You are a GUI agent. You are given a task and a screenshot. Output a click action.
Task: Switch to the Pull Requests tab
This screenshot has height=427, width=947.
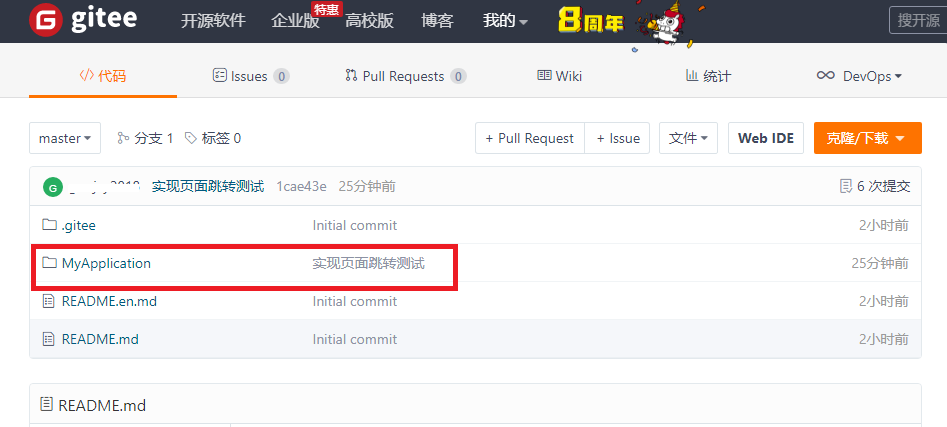(x=405, y=76)
